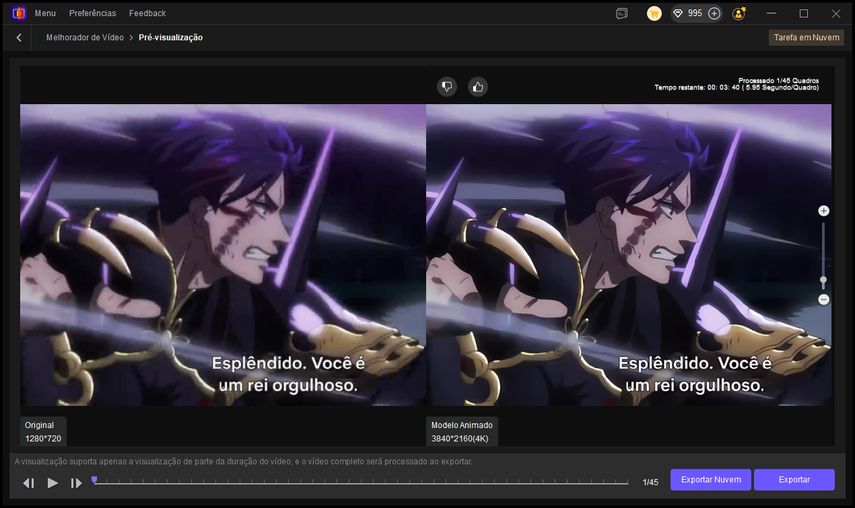The width and height of the screenshot is (855, 508).
Task: Step to next frame
Action: 76,483
